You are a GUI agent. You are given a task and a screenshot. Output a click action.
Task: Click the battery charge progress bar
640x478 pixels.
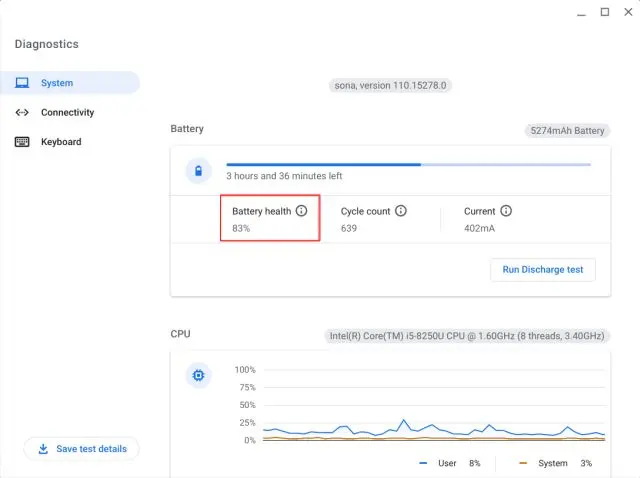tap(408, 164)
